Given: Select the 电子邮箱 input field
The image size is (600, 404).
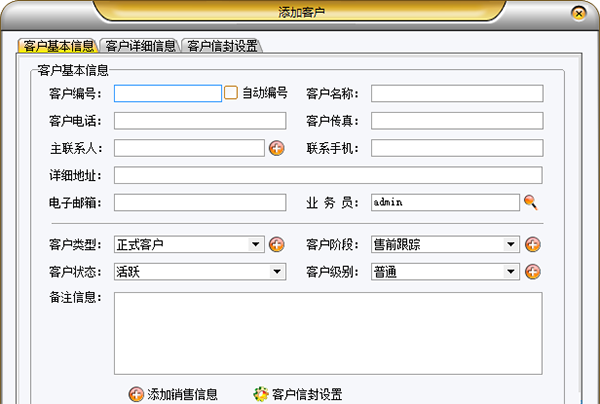Looking at the screenshot, I should (200, 202).
